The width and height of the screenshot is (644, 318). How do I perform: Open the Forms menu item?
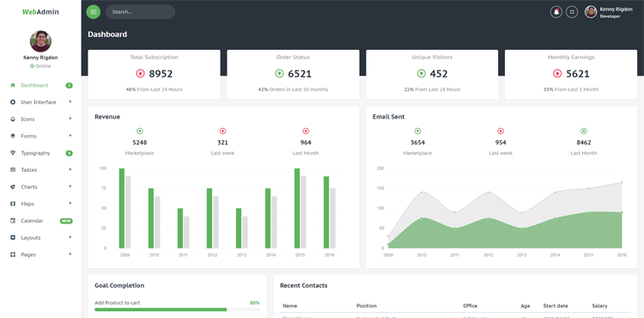tap(40, 136)
